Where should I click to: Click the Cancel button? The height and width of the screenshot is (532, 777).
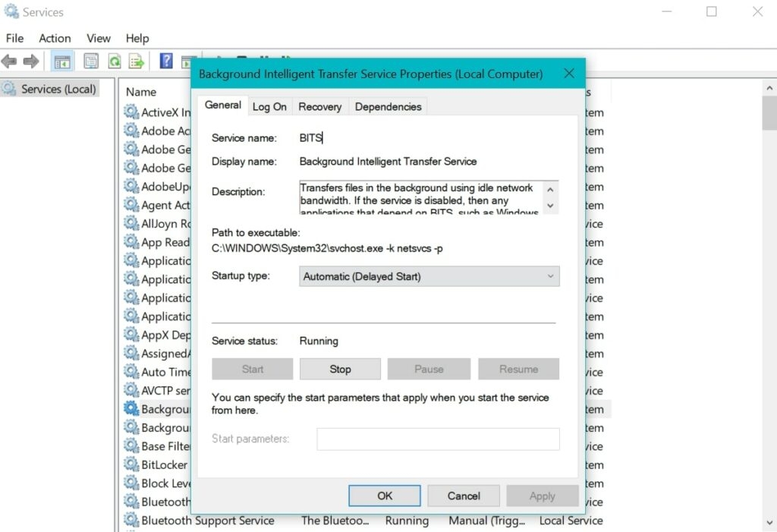[x=464, y=496]
